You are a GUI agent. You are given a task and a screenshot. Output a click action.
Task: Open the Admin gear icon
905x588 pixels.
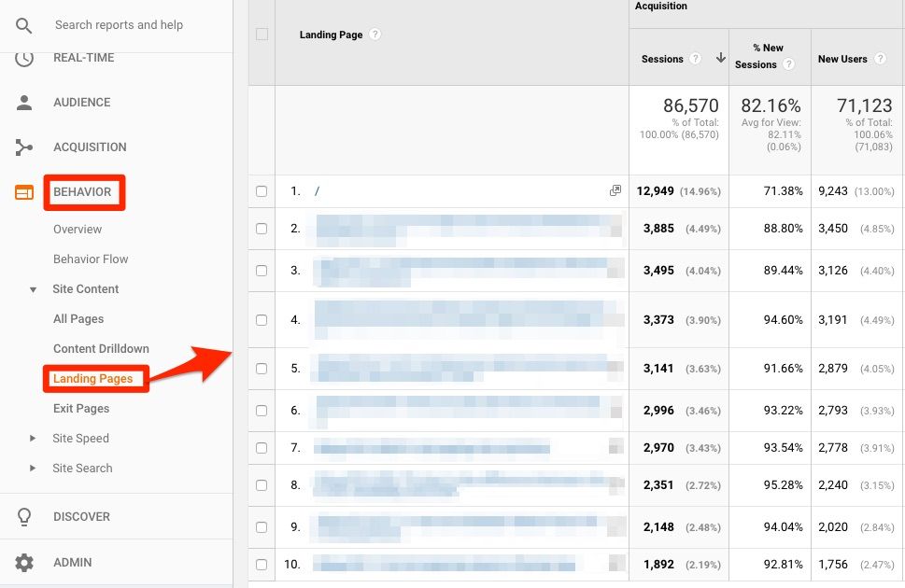click(23, 562)
